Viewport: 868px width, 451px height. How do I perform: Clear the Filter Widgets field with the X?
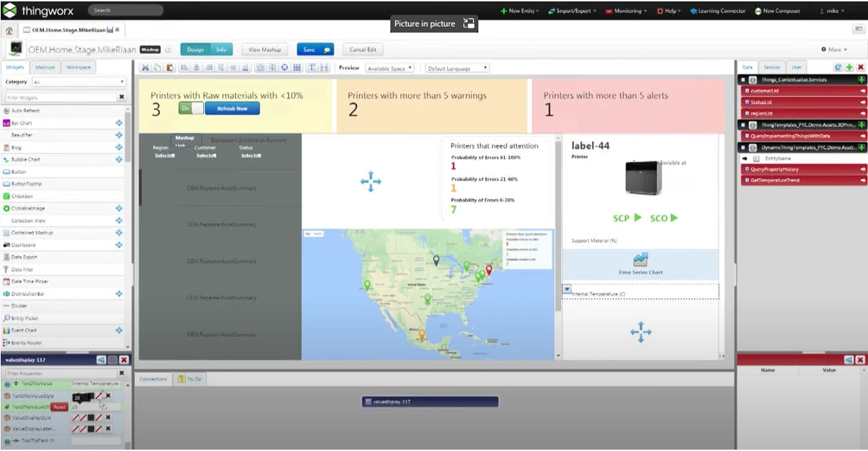click(x=122, y=97)
